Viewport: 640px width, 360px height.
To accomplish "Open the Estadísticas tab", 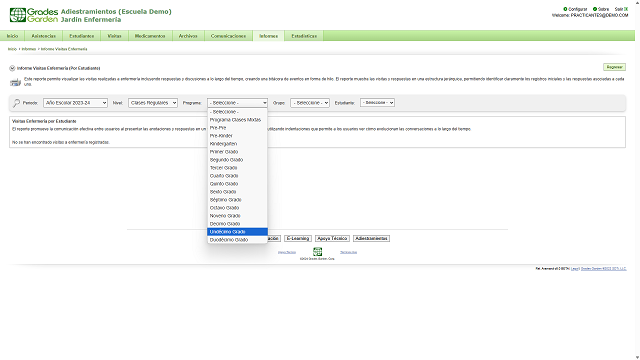I will coord(304,36).
